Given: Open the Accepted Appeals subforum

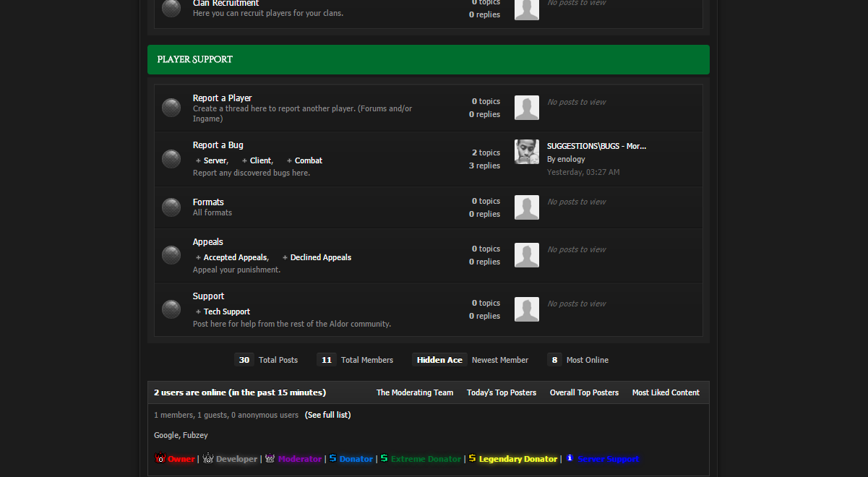Looking at the screenshot, I should click(x=235, y=257).
